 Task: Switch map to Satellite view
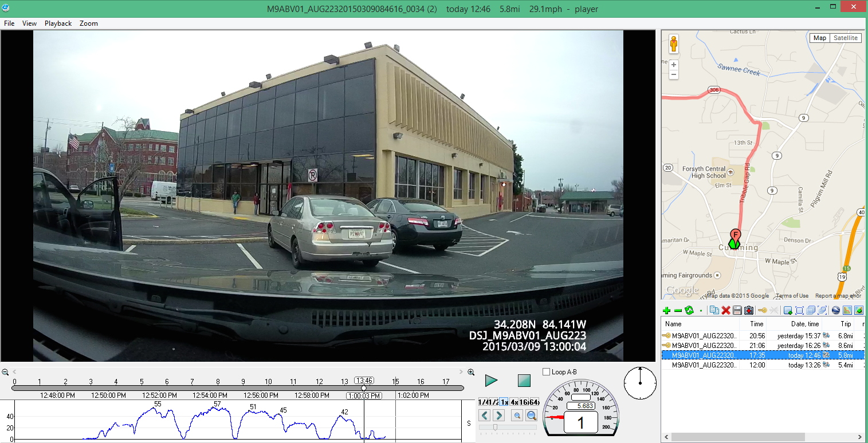coord(845,38)
